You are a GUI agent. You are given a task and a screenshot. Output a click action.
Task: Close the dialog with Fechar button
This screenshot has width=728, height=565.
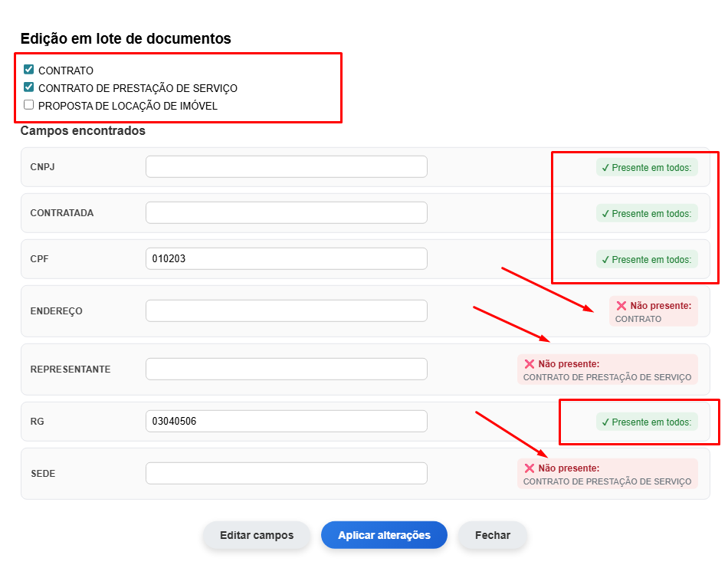(x=493, y=535)
